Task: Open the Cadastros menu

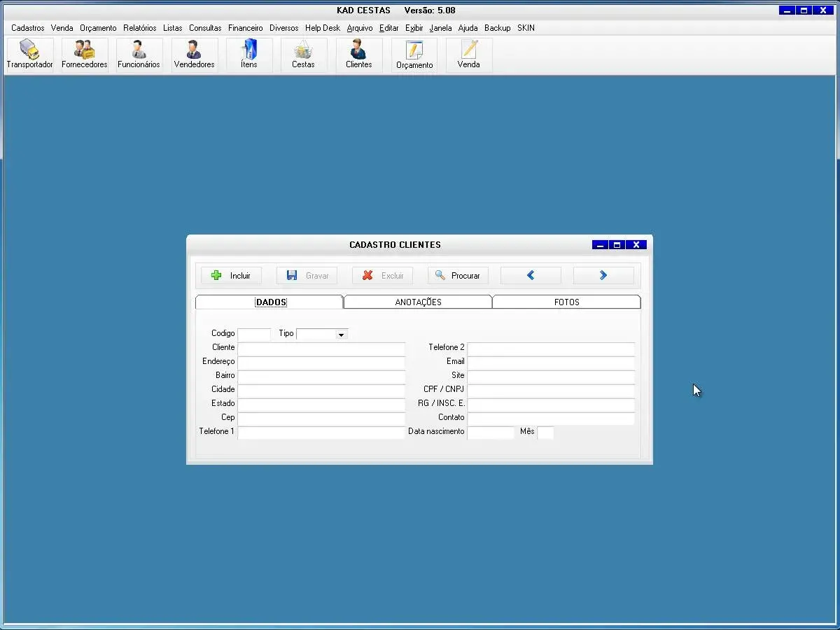Action: 27,28
